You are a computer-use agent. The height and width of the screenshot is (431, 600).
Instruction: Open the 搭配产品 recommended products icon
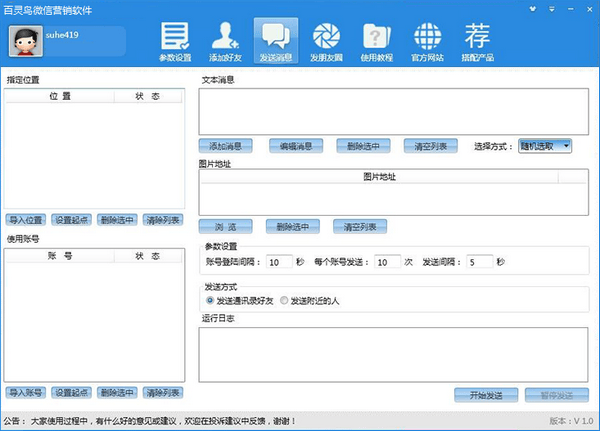478,40
